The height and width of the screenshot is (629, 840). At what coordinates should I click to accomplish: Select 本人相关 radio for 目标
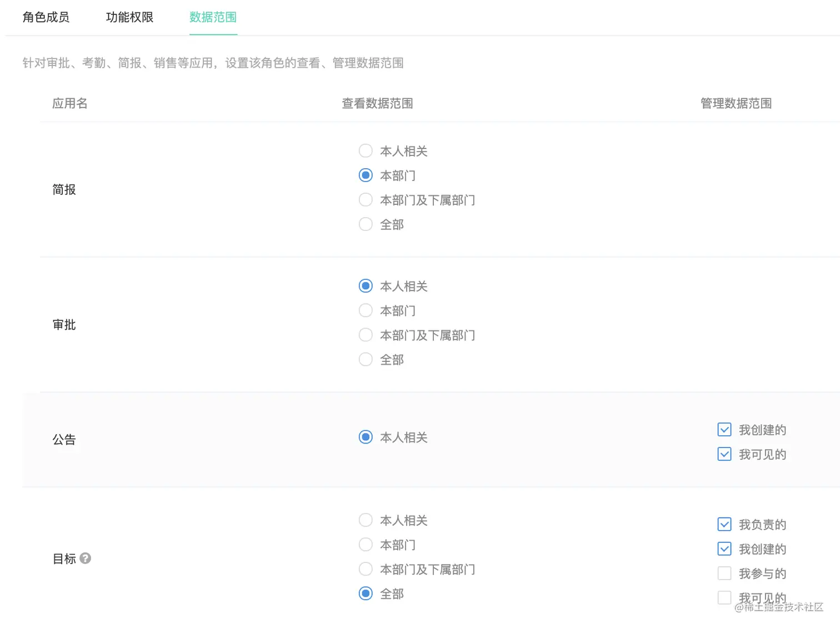click(366, 521)
